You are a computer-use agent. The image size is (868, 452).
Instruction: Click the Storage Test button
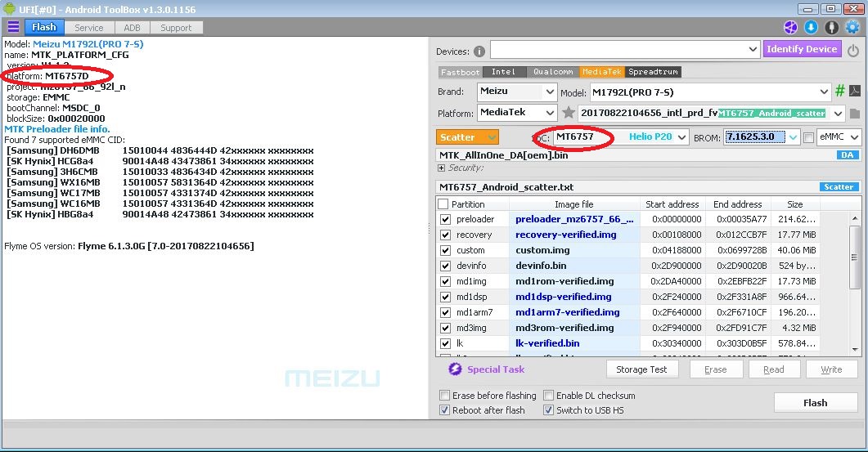(641, 369)
